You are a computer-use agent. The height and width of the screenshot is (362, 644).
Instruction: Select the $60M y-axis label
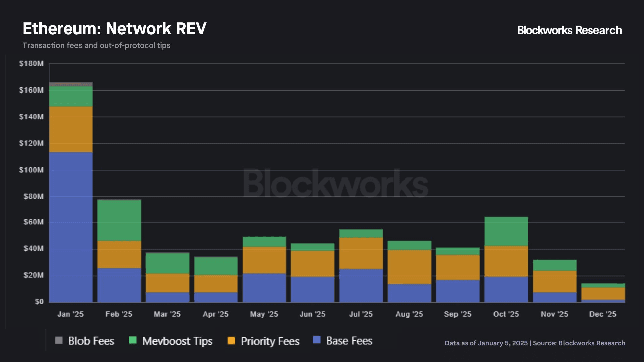point(33,222)
